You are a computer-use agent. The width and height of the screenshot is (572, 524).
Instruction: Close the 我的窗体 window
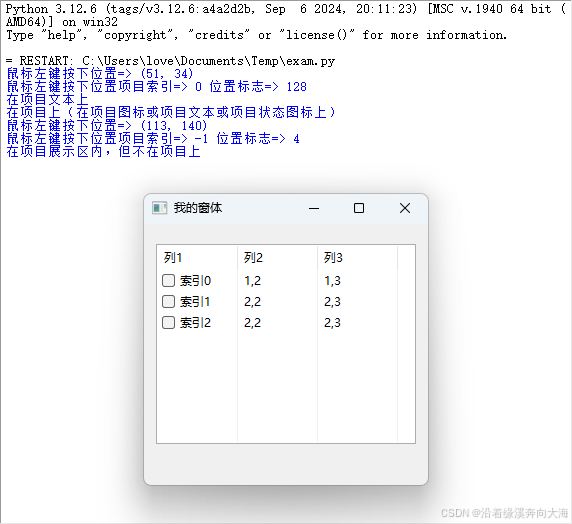tap(405, 208)
